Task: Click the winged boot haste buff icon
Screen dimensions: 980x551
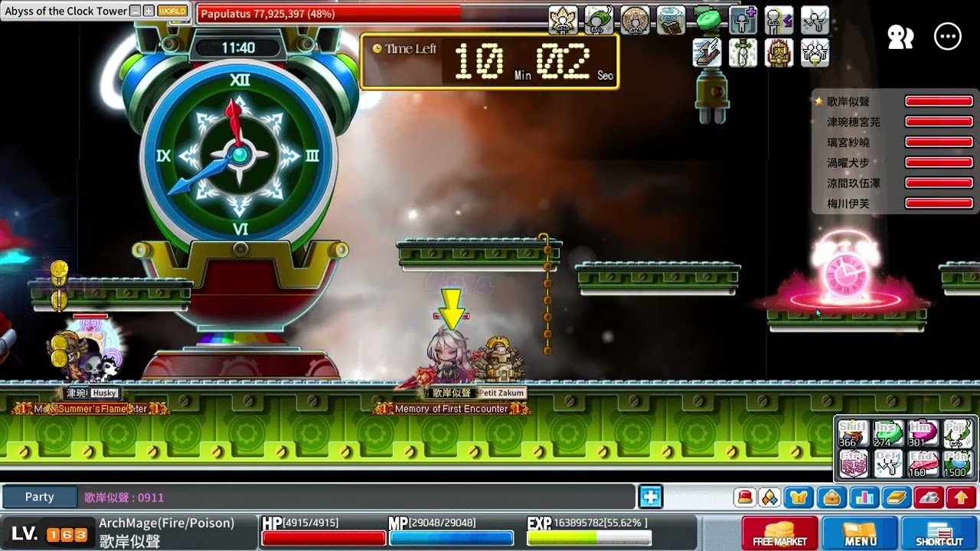Action: 707,53
